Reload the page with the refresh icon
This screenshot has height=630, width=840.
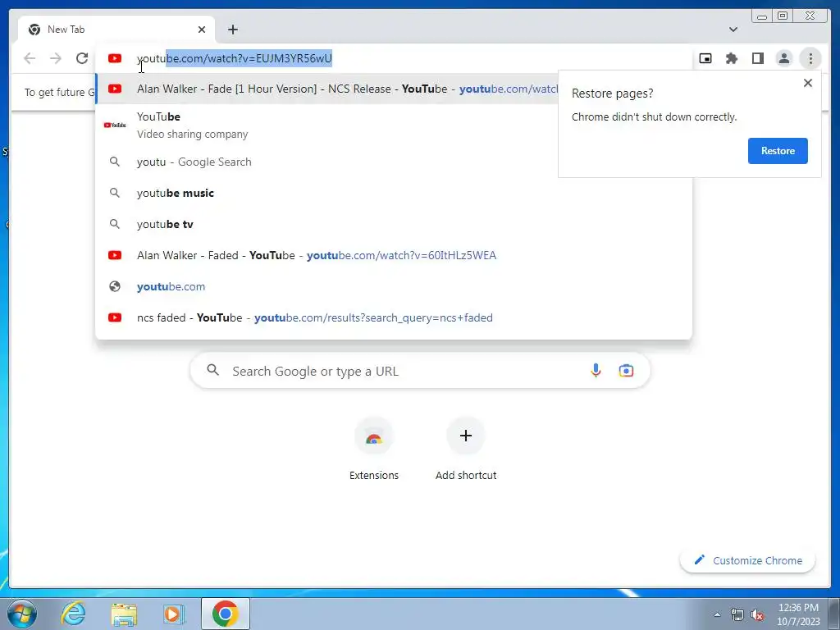click(82, 58)
